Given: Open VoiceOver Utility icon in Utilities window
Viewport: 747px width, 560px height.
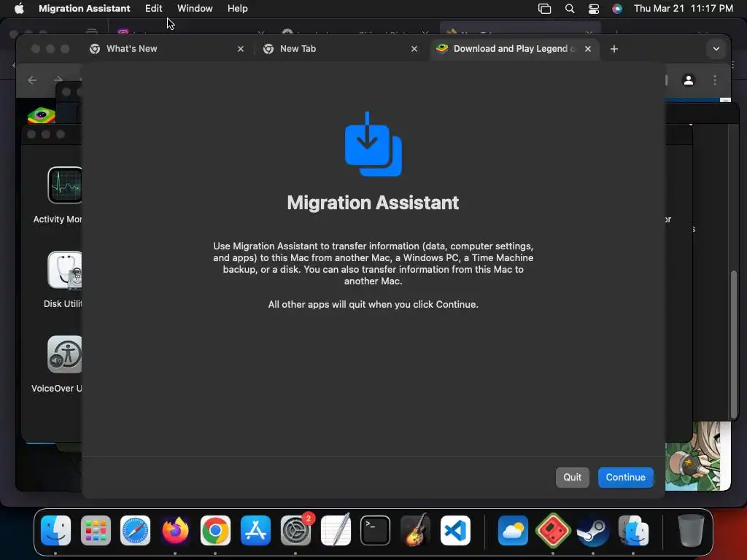Looking at the screenshot, I should point(65,354).
